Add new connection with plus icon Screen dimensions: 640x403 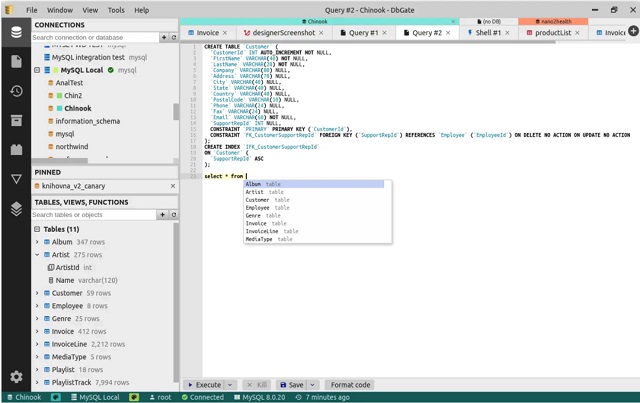[x=164, y=37]
